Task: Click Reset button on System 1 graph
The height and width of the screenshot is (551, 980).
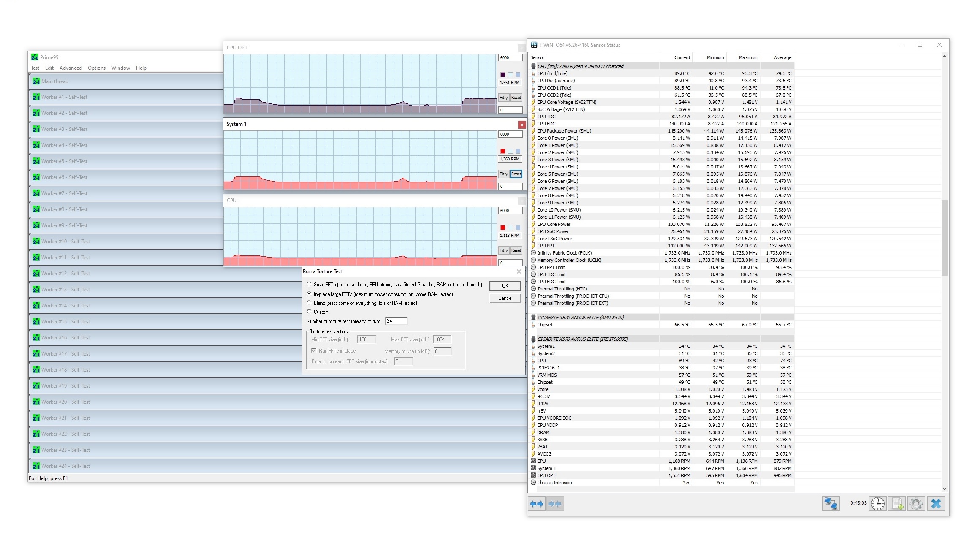Action: tap(516, 174)
